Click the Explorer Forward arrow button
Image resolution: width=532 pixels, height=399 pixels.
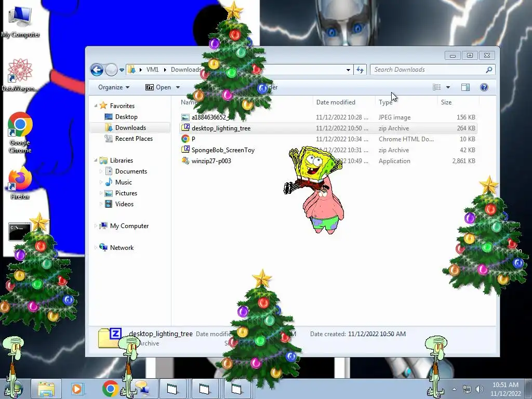[111, 70]
